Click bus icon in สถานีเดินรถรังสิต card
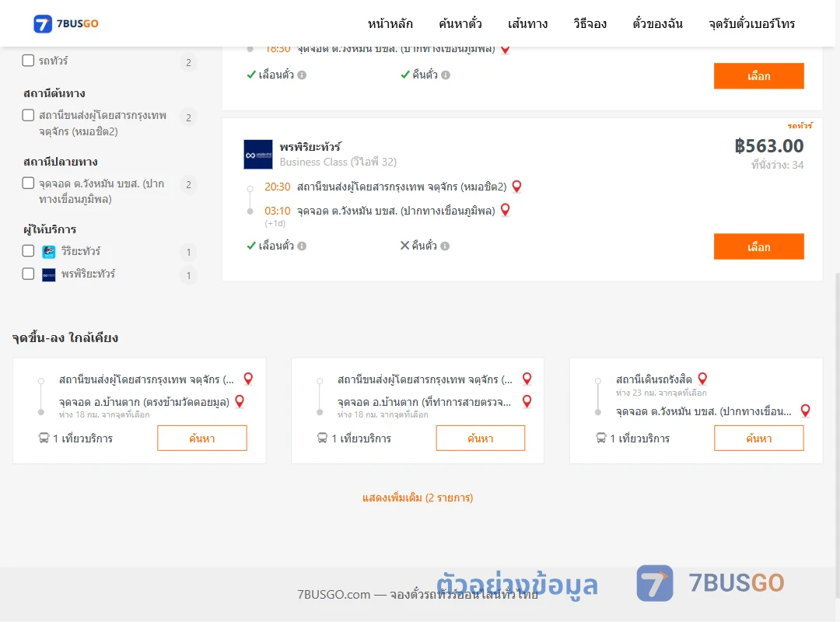Image resolution: width=840 pixels, height=622 pixels. tap(601, 439)
